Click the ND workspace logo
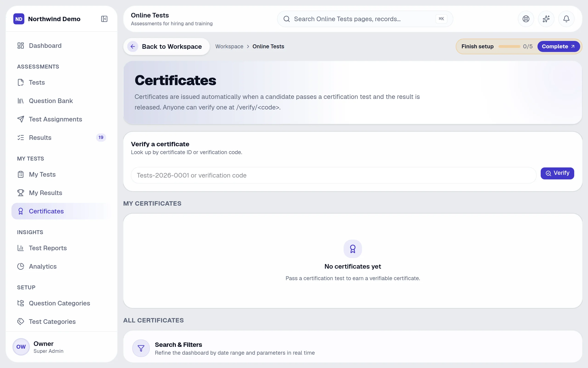This screenshot has width=588, height=368. [19, 19]
